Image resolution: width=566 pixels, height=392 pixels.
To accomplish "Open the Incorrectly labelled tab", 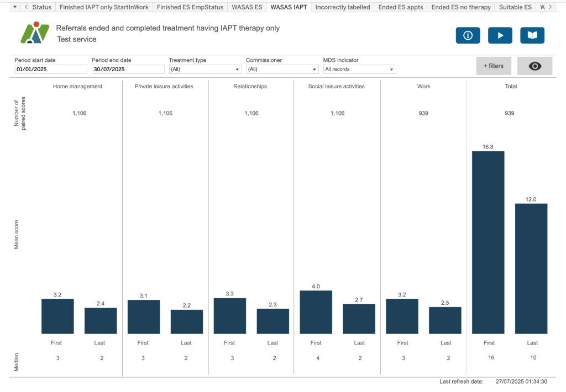I will (342, 7).
